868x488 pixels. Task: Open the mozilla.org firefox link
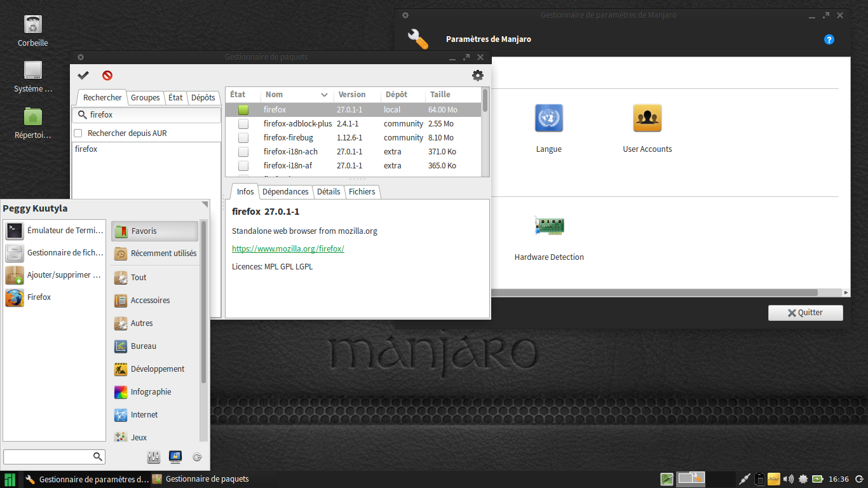287,248
